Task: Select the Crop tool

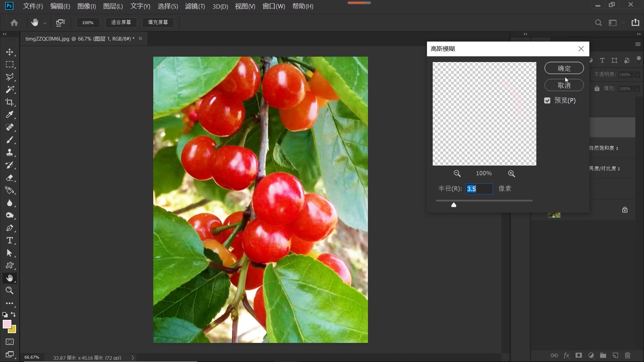Action: coord(9,102)
